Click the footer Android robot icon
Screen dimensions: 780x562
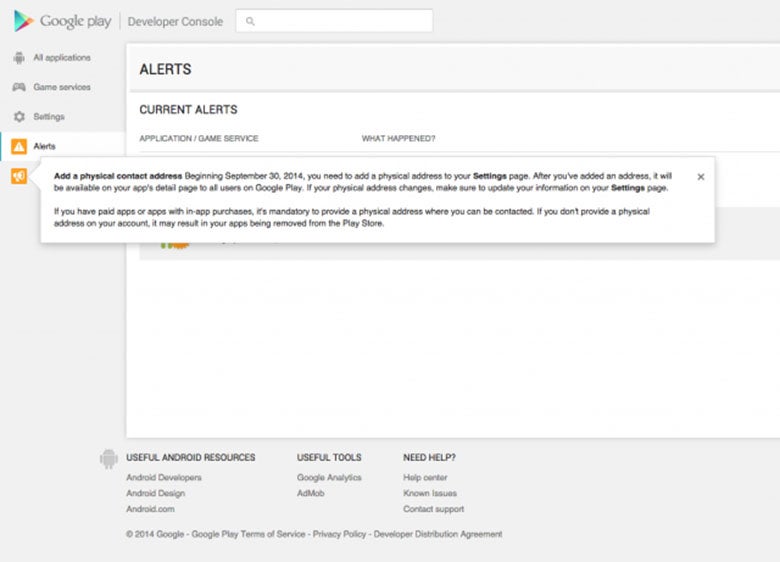[108, 459]
